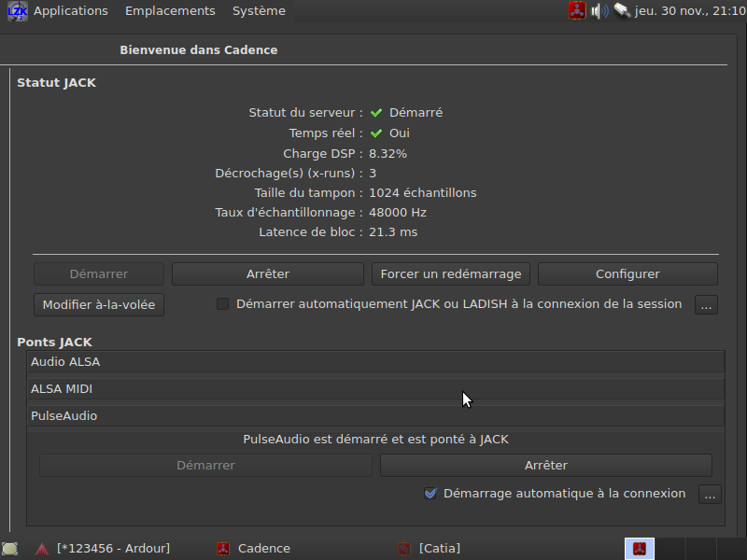747x560 pixels.
Task: Click the ... button beside JACK auto-start option
Action: point(706,305)
